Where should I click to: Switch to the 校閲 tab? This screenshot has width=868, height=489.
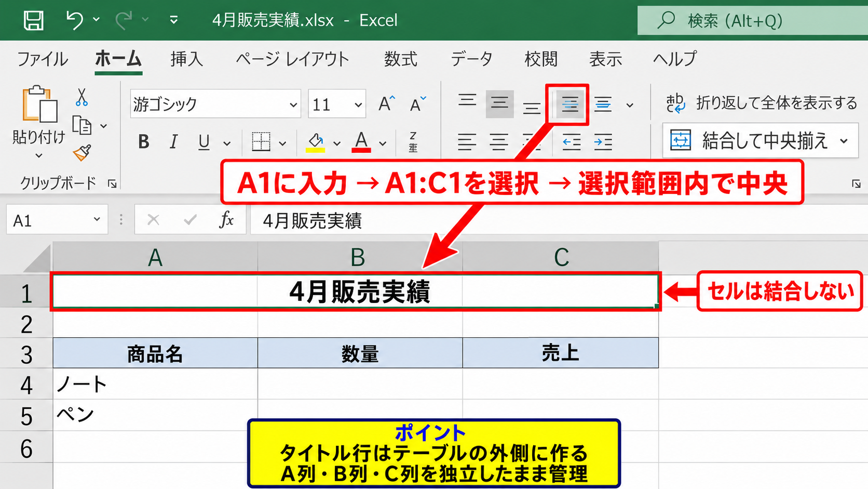point(541,59)
